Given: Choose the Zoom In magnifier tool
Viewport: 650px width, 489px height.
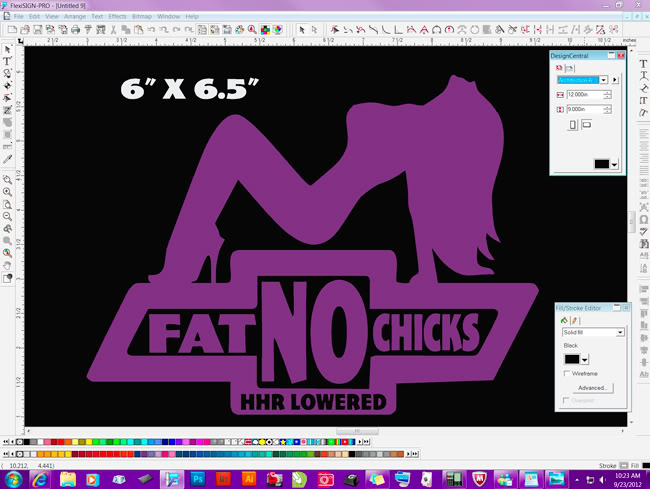Looking at the screenshot, I should (7, 192).
